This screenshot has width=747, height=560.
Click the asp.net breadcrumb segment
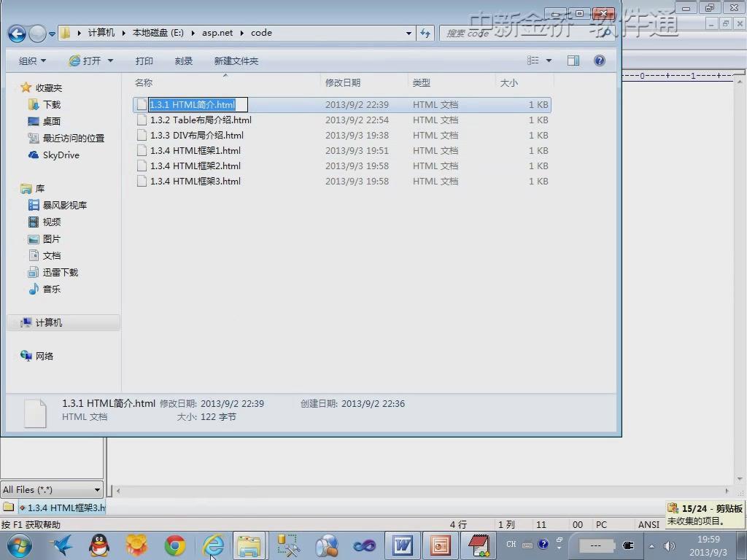tap(217, 33)
